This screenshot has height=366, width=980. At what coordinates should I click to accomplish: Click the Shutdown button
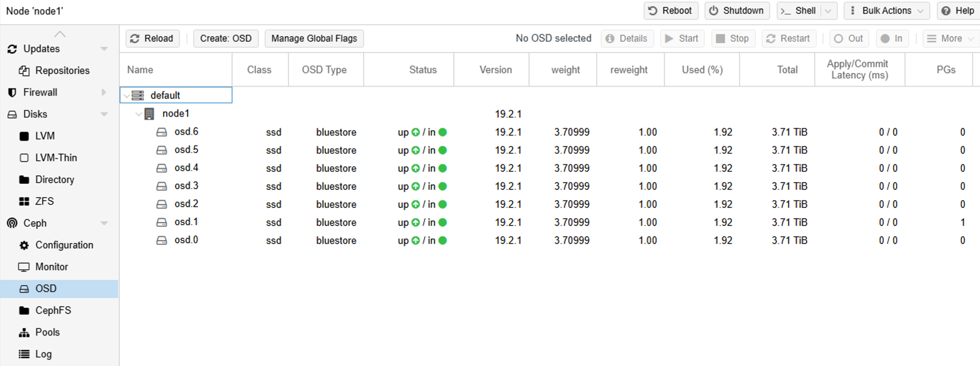click(x=737, y=11)
